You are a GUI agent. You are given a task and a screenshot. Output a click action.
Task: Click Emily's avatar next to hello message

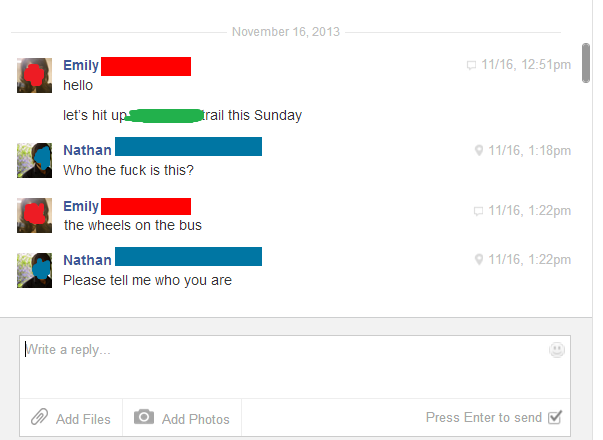pyautogui.click(x=34, y=75)
